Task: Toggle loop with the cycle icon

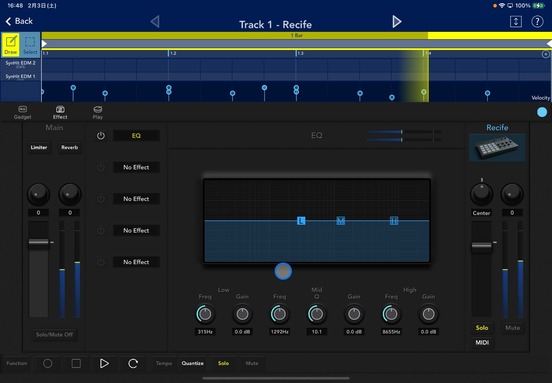Action: tap(133, 363)
